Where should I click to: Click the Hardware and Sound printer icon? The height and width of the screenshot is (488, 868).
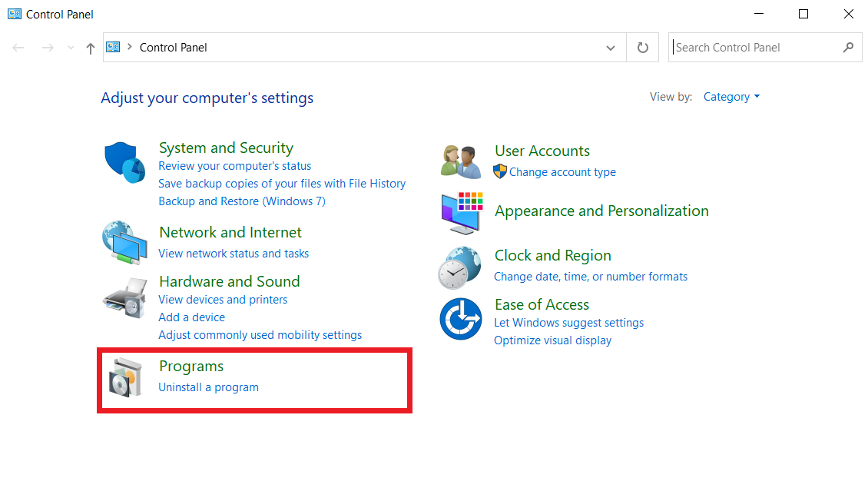(x=124, y=297)
